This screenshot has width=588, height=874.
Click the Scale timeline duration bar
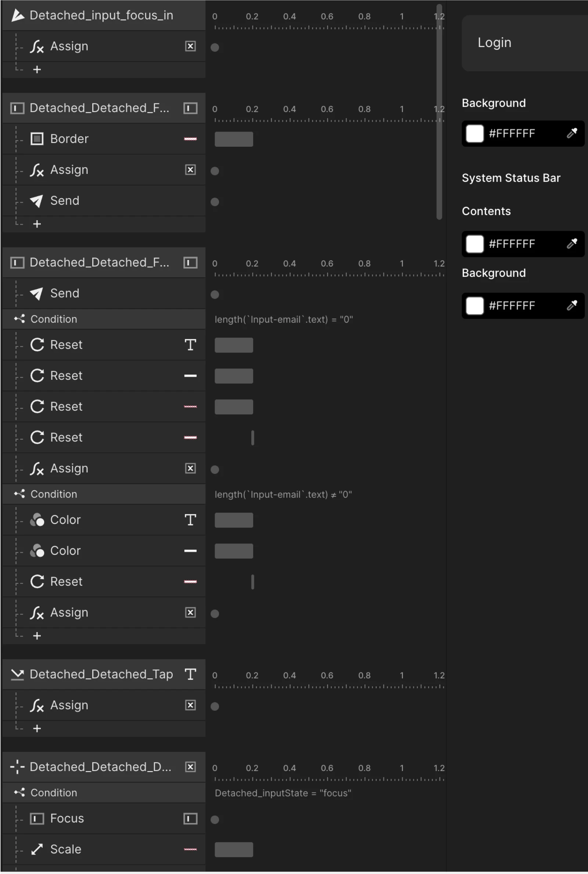click(234, 850)
